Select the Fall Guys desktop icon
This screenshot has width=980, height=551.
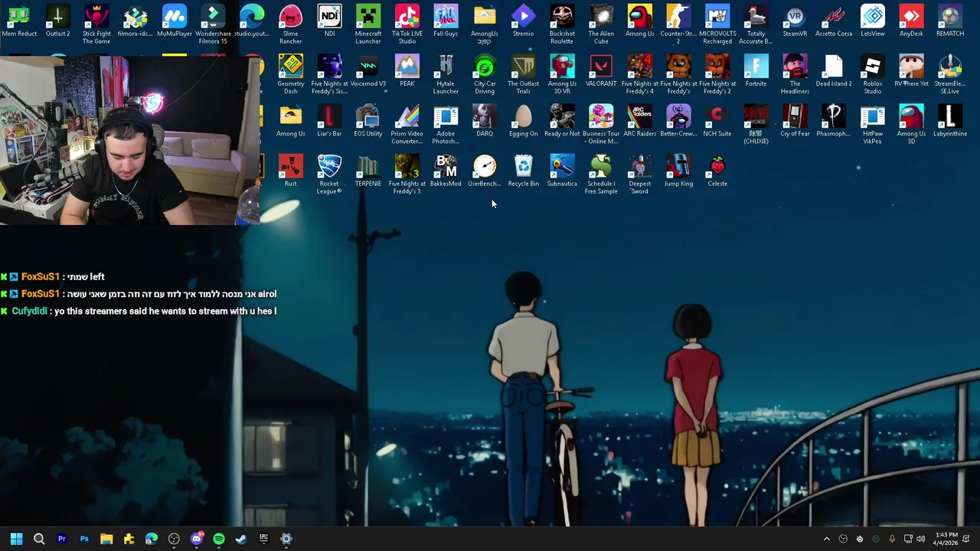[446, 21]
